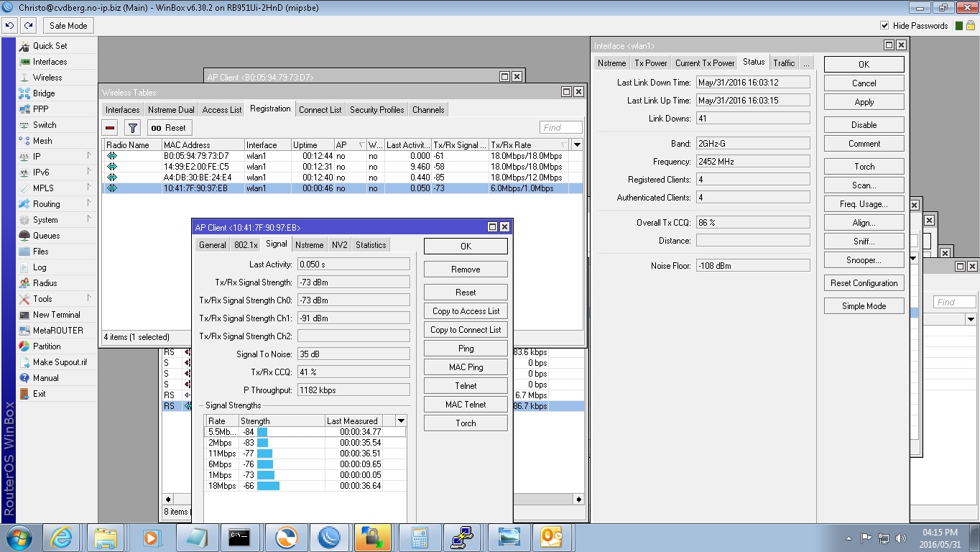This screenshot has height=552, width=980.
Task: Click the filter funnel icon in Wireless Tables
Action: 132,128
